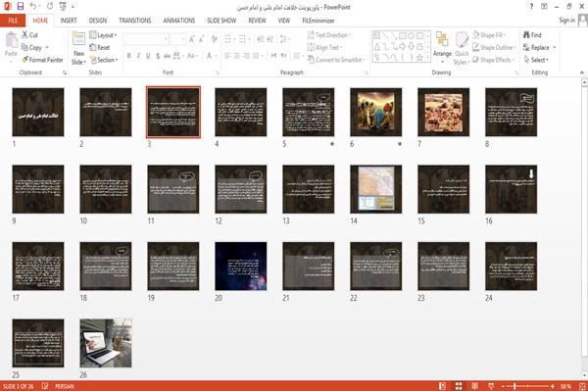Switch to Reading view in status bar
The width and height of the screenshot is (588, 391).
point(474,386)
